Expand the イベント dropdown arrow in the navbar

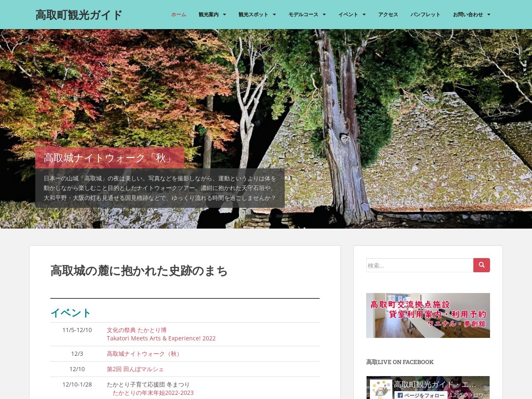pyautogui.click(x=364, y=15)
